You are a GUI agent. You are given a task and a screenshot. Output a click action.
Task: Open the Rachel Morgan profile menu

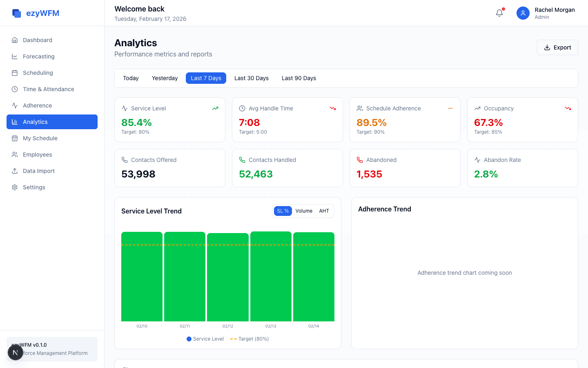pyautogui.click(x=546, y=13)
